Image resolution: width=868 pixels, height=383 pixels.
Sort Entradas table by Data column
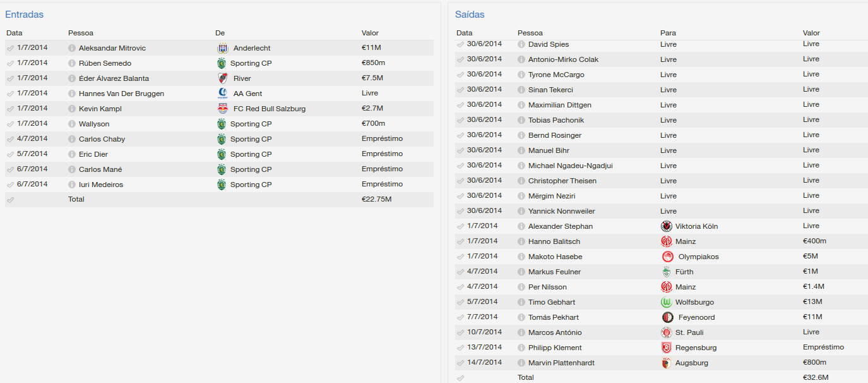click(15, 33)
